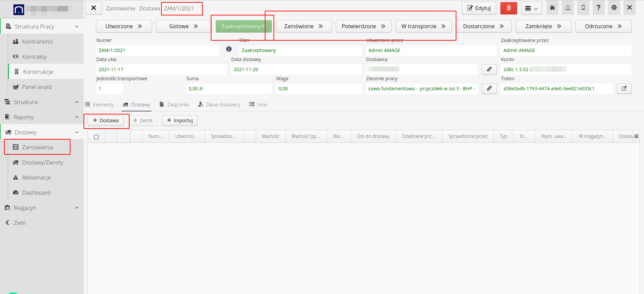Open notifications bell icon
Viewport: 644px width, 294px height.
pyautogui.click(x=567, y=8)
